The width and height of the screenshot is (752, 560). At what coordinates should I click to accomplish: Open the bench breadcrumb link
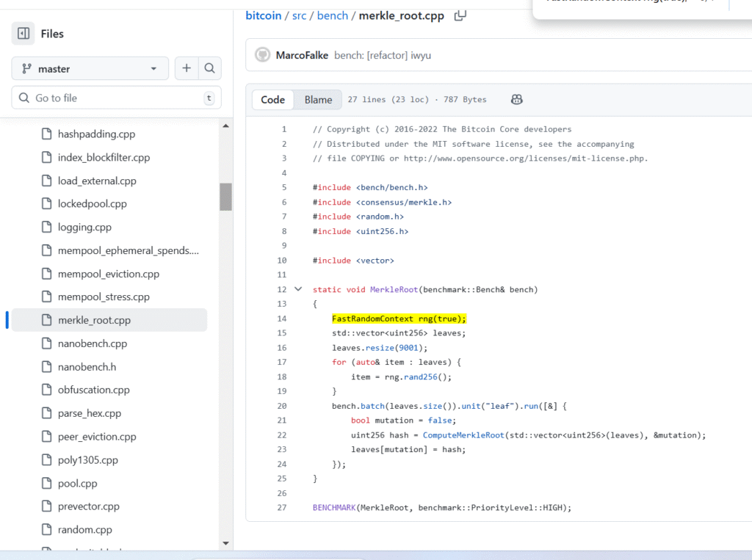[333, 16]
